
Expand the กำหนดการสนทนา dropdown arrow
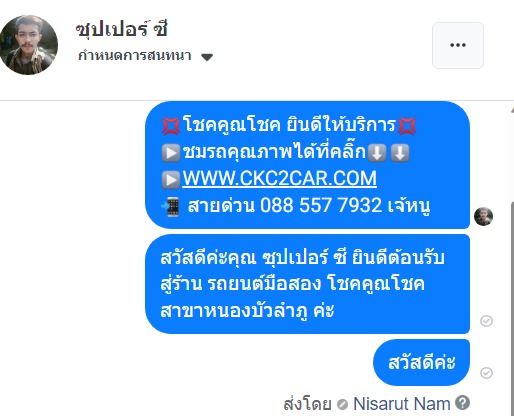point(207,57)
